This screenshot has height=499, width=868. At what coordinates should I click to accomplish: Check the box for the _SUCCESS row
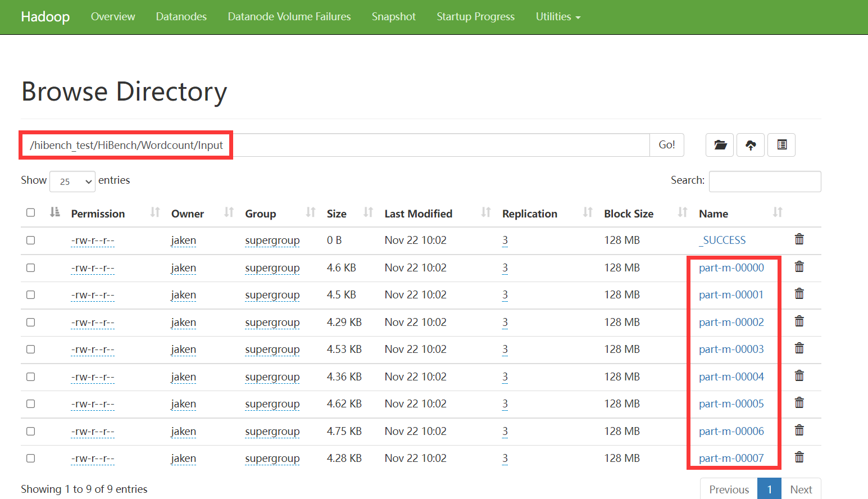(30, 240)
